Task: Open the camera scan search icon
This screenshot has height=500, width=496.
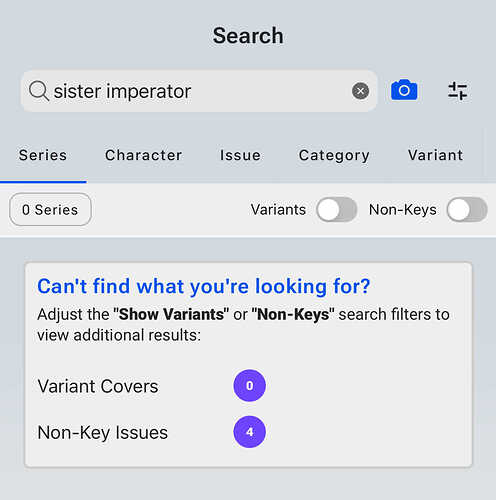Action: click(x=404, y=90)
